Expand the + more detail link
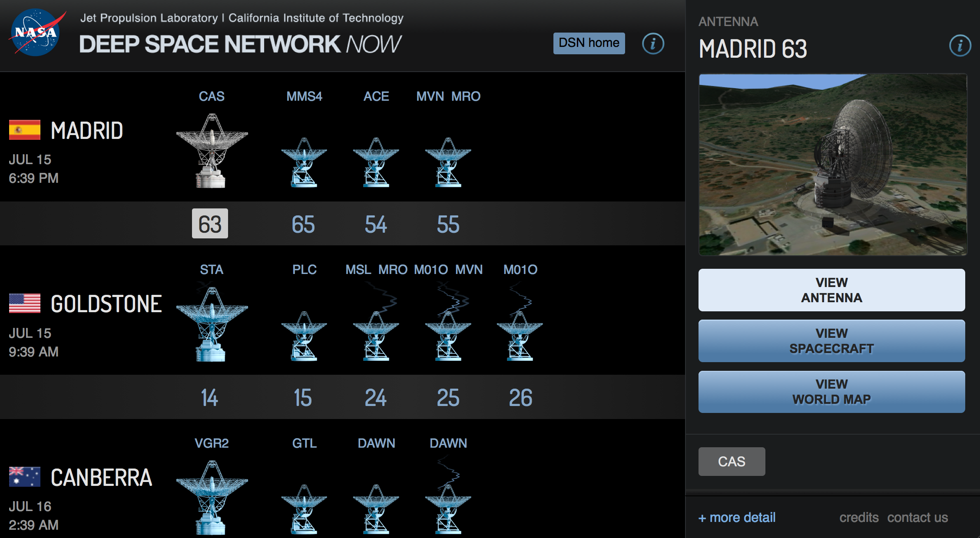This screenshot has width=980, height=538. tap(737, 518)
